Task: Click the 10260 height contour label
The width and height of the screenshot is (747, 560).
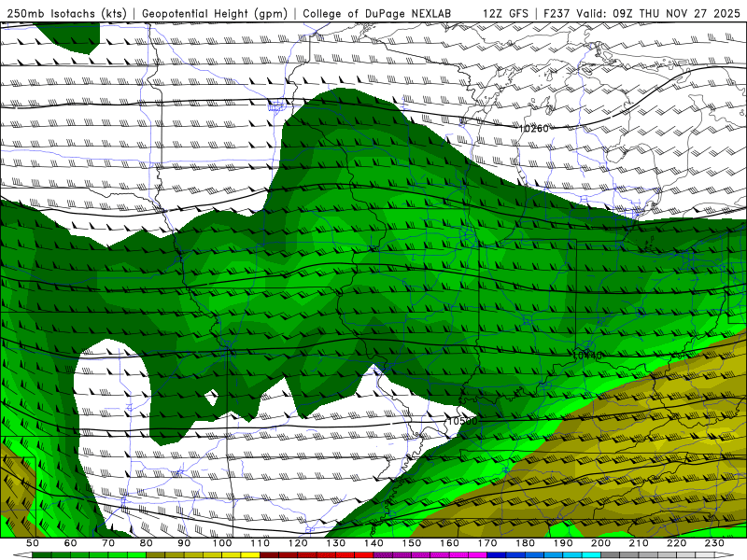Action: [x=533, y=128]
